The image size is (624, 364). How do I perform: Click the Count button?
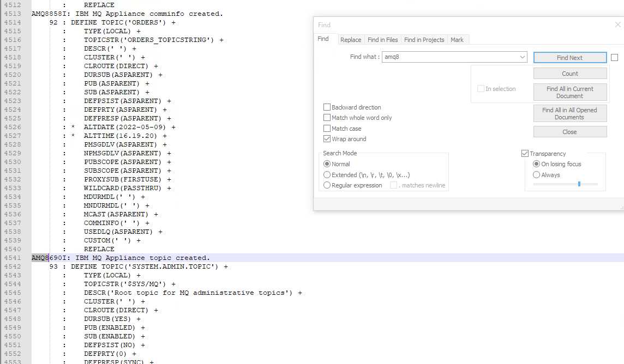point(570,74)
